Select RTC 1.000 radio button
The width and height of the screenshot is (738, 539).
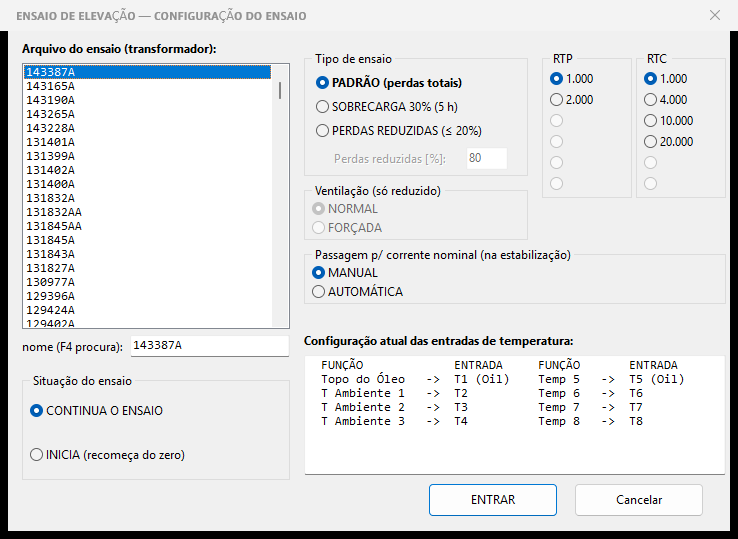(x=666, y=79)
